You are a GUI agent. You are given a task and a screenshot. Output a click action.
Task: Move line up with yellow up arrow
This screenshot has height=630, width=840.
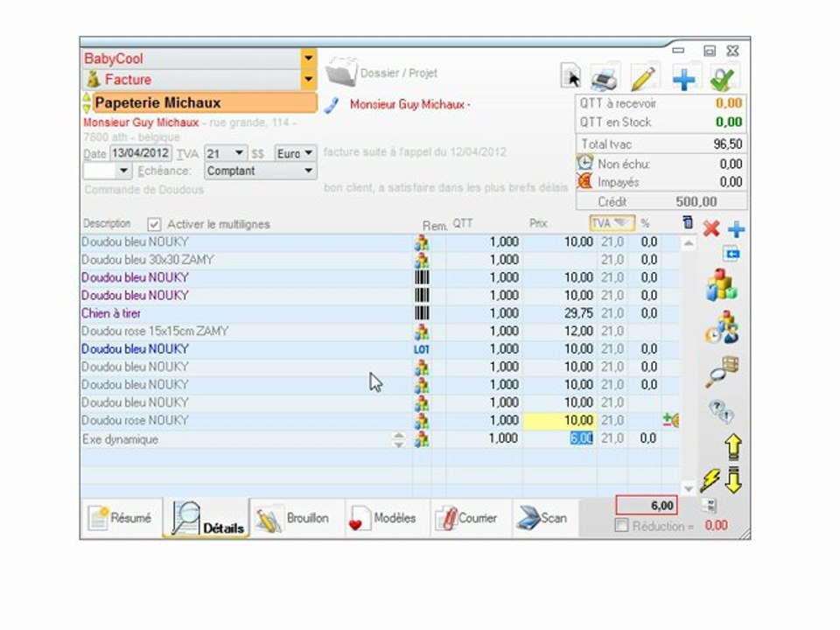tap(733, 446)
